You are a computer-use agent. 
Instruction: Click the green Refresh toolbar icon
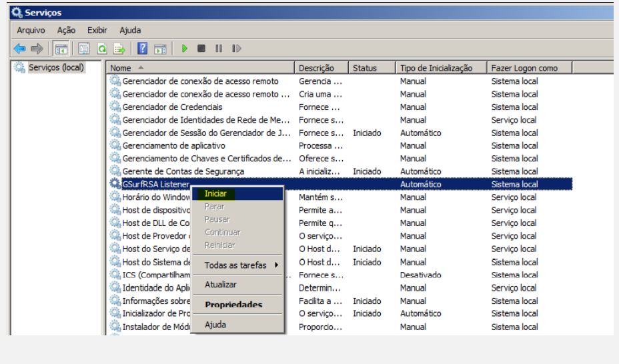(x=102, y=49)
